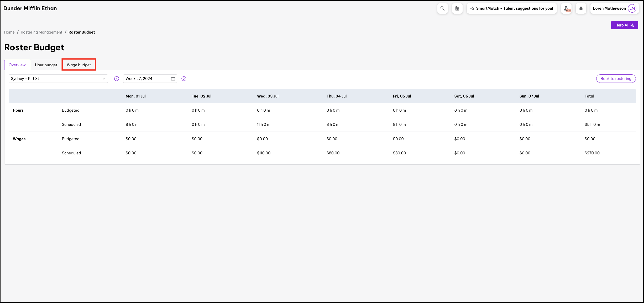644x303 pixels.
Task: Open the notifications bell
Action: [x=581, y=8]
